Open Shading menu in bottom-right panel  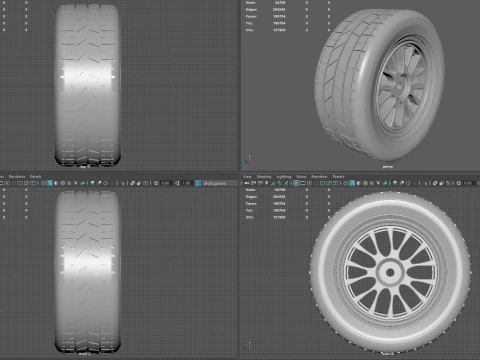(x=264, y=177)
